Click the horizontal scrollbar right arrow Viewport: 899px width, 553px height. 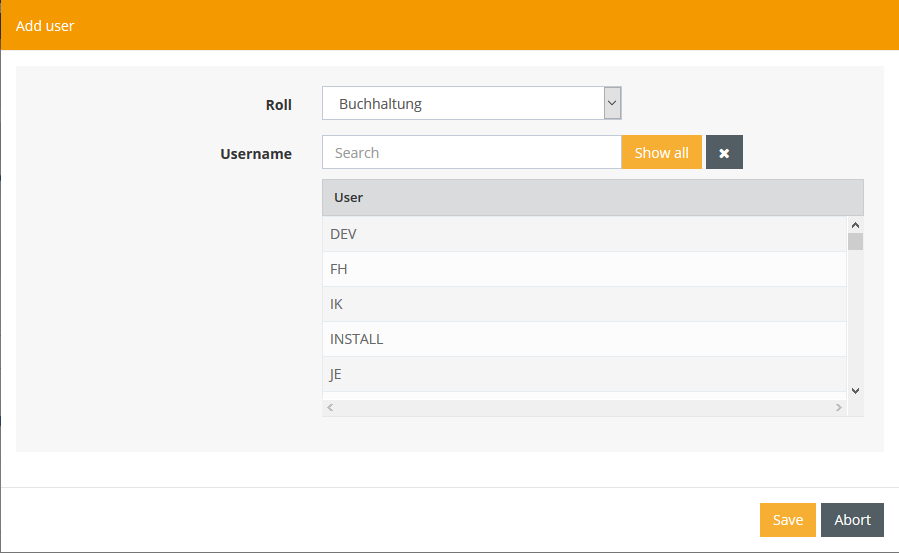(x=839, y=408)
